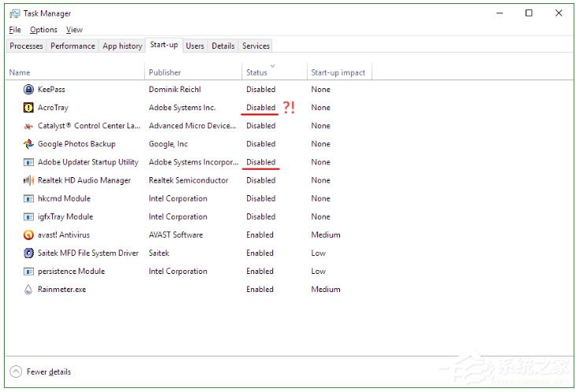Select persistence Module entry name
The image size is (576, 392).
(x=72, y=271)
